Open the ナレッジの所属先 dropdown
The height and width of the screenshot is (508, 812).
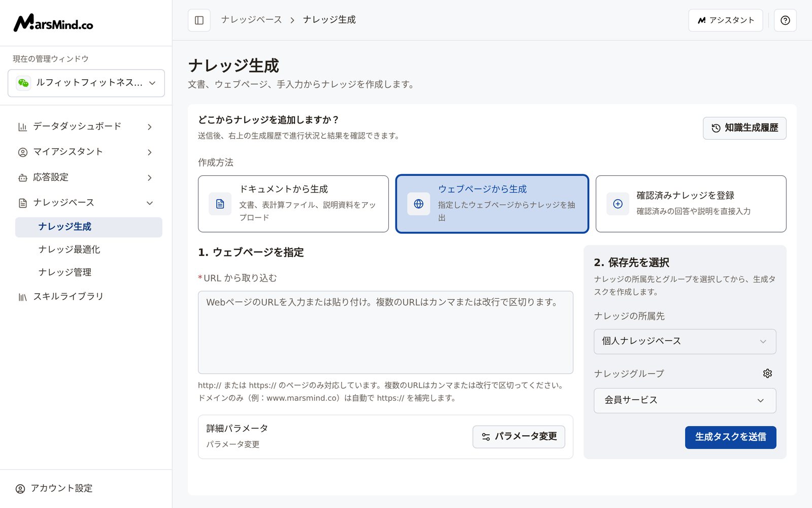[x=685, y=341]
